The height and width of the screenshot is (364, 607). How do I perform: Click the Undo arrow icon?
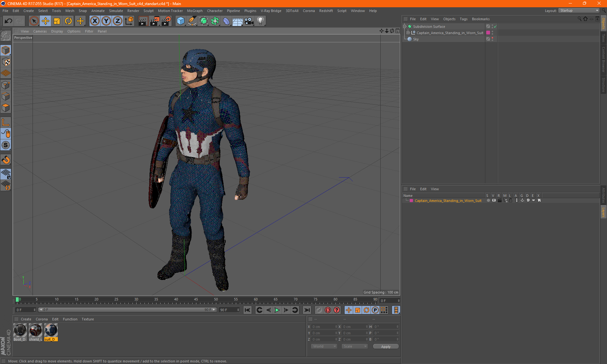tap(8, 21)
